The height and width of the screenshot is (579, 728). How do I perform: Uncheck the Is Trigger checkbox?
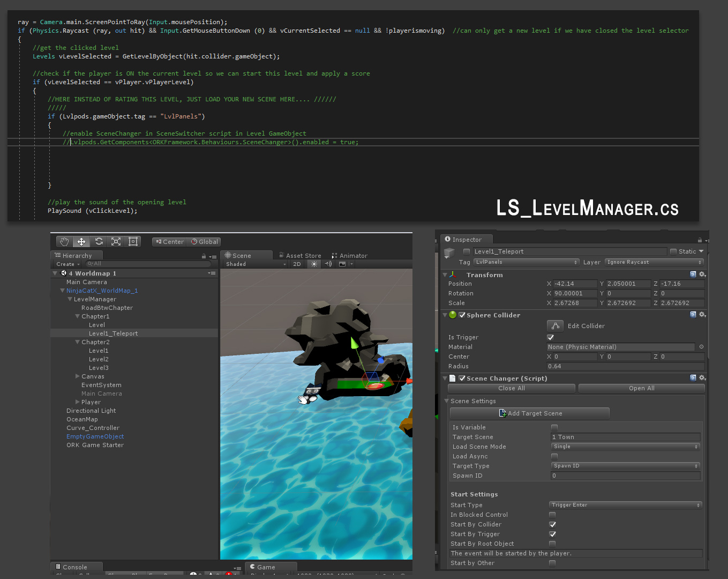coord(550,337)
